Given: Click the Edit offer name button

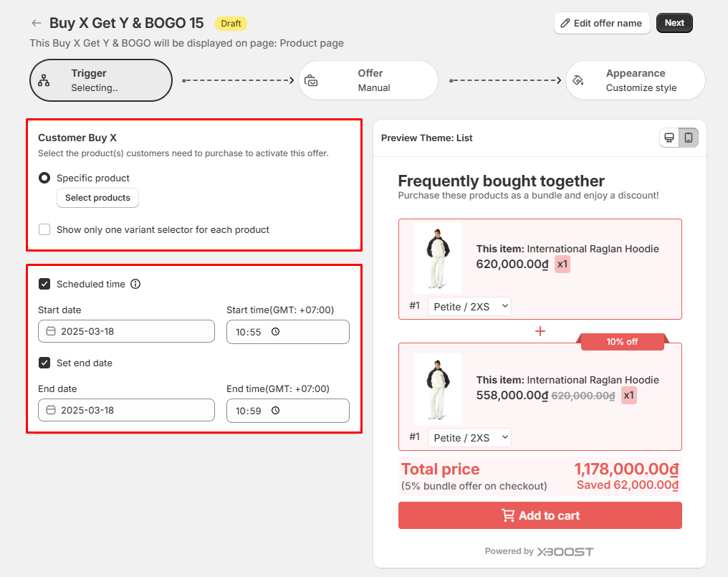Looking at the screenshot, I should point(601,23).
